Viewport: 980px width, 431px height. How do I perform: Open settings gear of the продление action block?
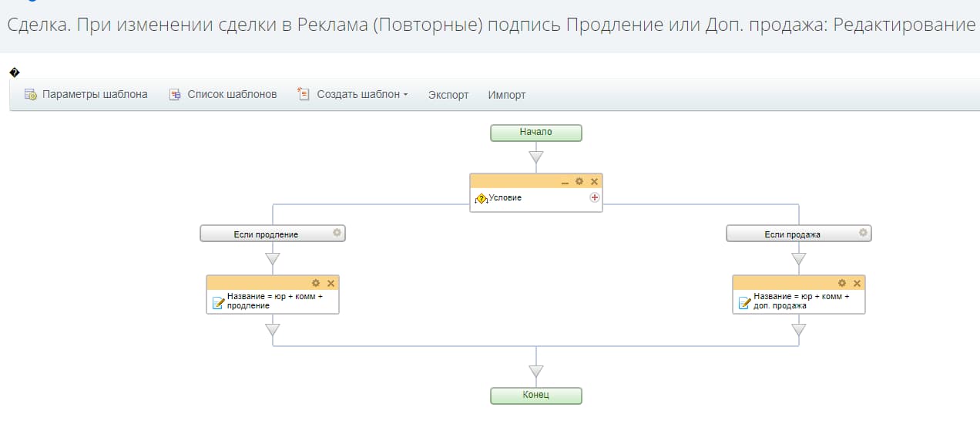pyautogui.click(x=316, y=283)
